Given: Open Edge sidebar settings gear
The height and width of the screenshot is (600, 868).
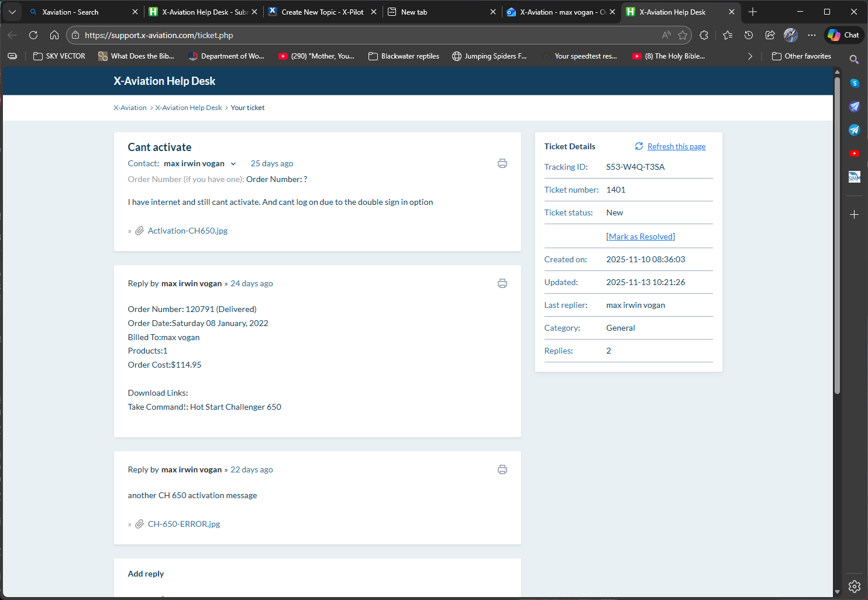Looking at the screenshot, I should pyautogui.click(x=854, y=587).
